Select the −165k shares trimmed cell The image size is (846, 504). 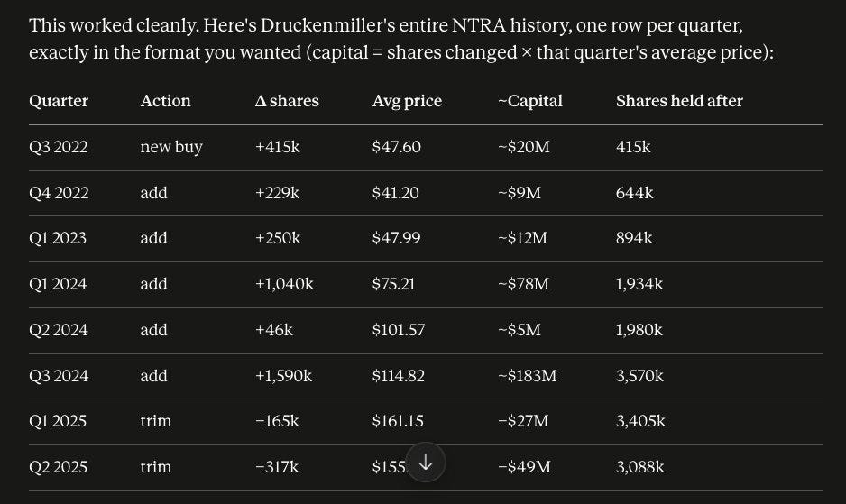[x=277, y=421]
